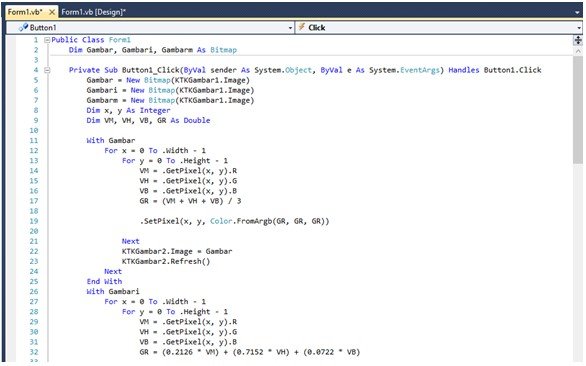The image size is (586, 366).
Task: Click 'VH = .GetPixel(x, y).G' on line 30
Action: [188, 332]
